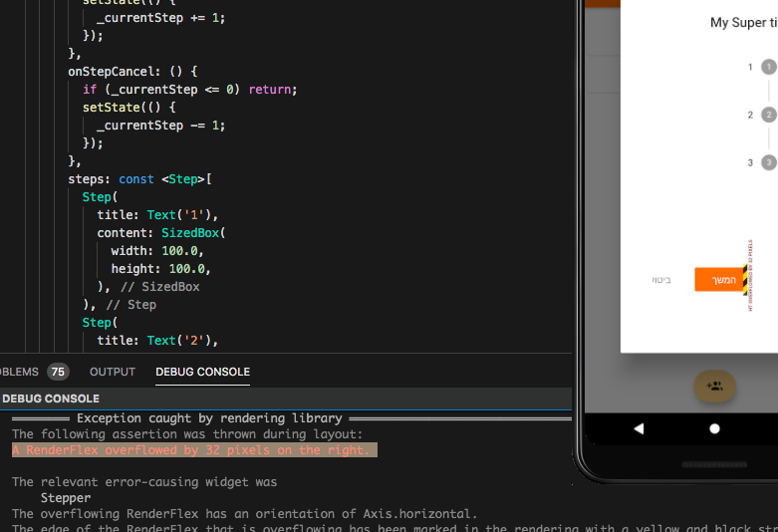Tap step 3 circle in the stepper
The height and width of the screenshot is (532, 778).
[x=769, y=162]
